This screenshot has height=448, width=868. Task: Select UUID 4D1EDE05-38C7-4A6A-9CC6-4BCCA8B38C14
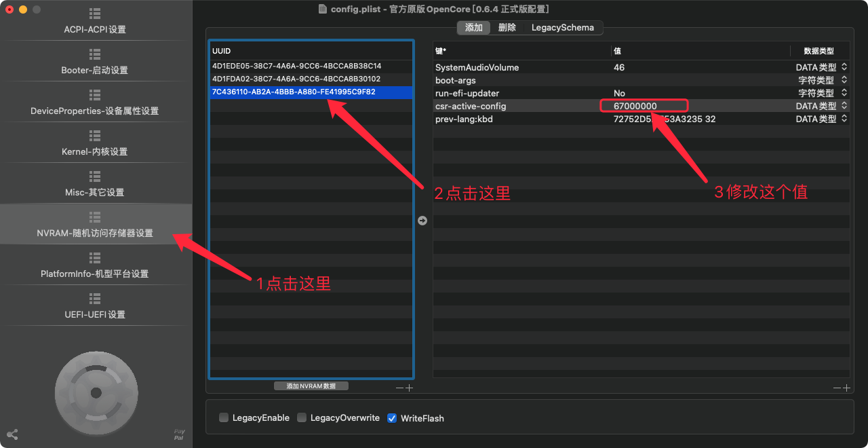pyautogui.click(x=311, y=67)
